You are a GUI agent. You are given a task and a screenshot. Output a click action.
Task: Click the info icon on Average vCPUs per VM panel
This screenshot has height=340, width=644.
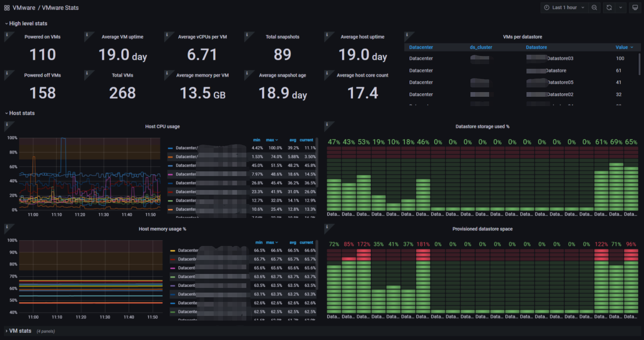[x=167, y=35]
